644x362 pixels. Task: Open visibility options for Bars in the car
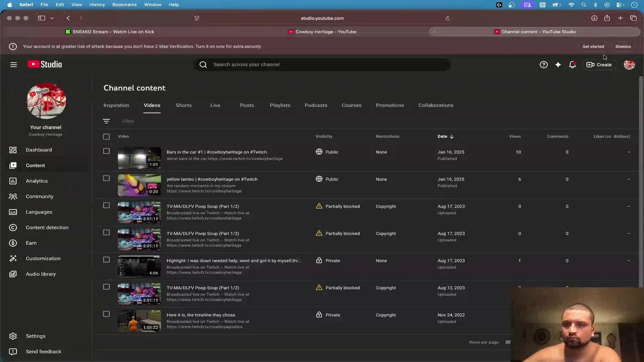pyautogui.click(x=327, y=152)
